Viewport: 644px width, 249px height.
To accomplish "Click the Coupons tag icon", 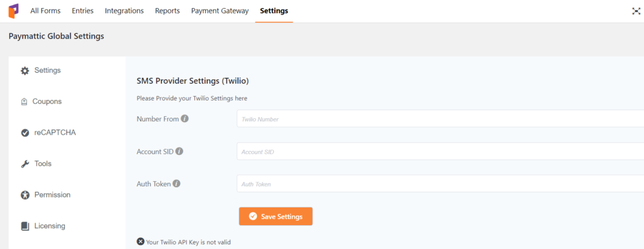I will (25, 101).
